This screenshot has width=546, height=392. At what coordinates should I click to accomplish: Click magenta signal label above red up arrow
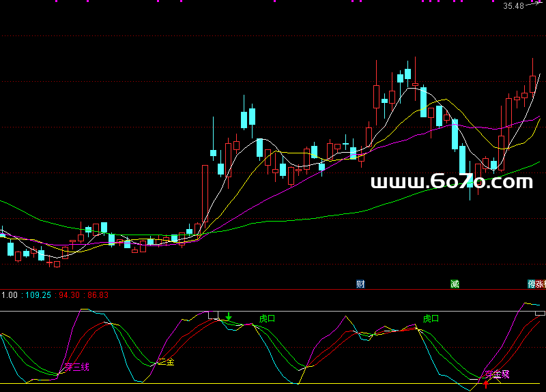(498, 374)
